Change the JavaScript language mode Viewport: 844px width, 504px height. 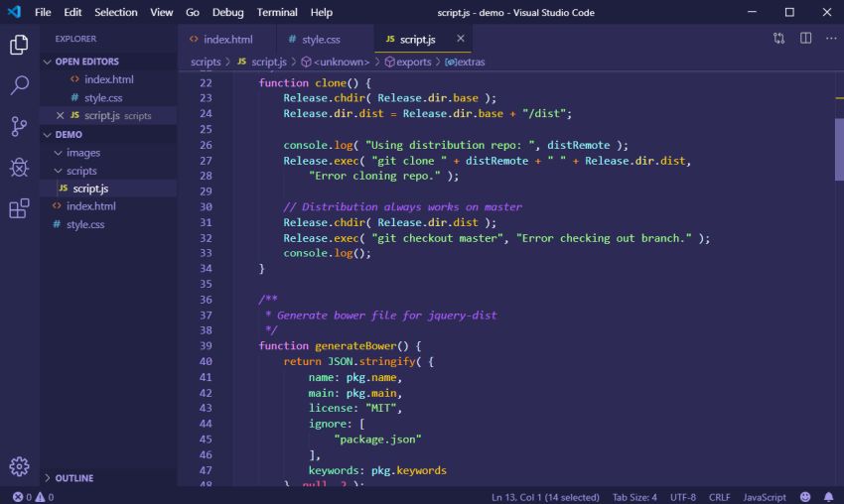point(765,497)
